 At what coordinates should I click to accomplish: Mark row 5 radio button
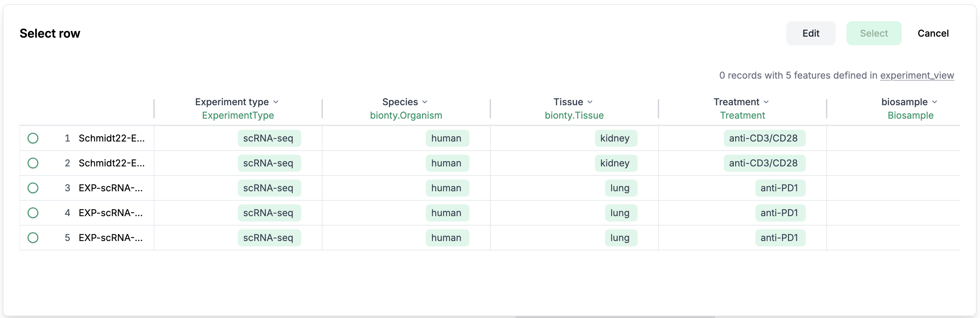(33, 238)
